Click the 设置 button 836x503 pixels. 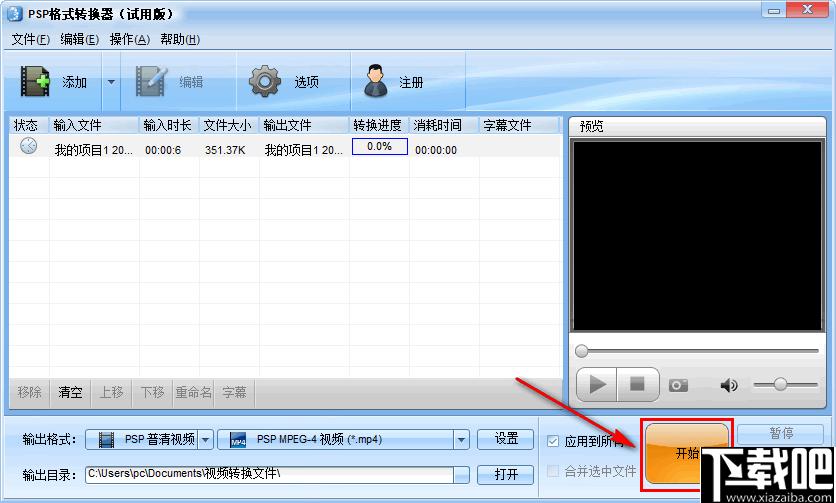point(506,439)
